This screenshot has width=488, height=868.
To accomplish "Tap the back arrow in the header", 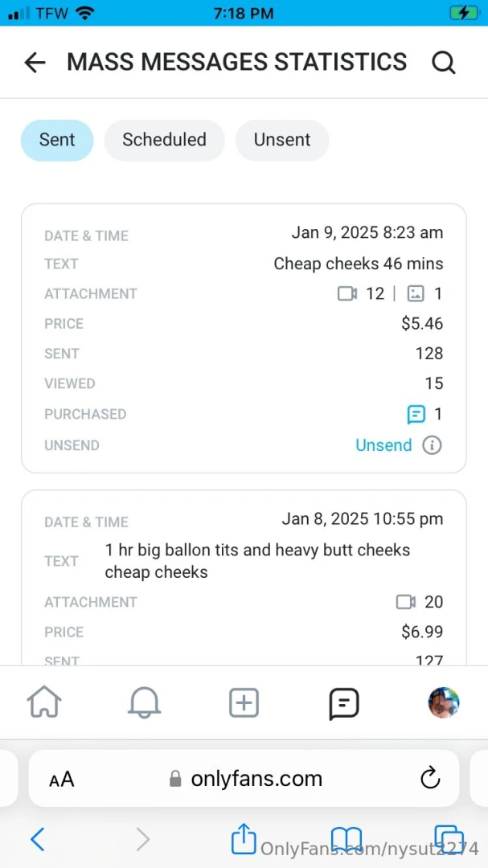I will (35, 63).
